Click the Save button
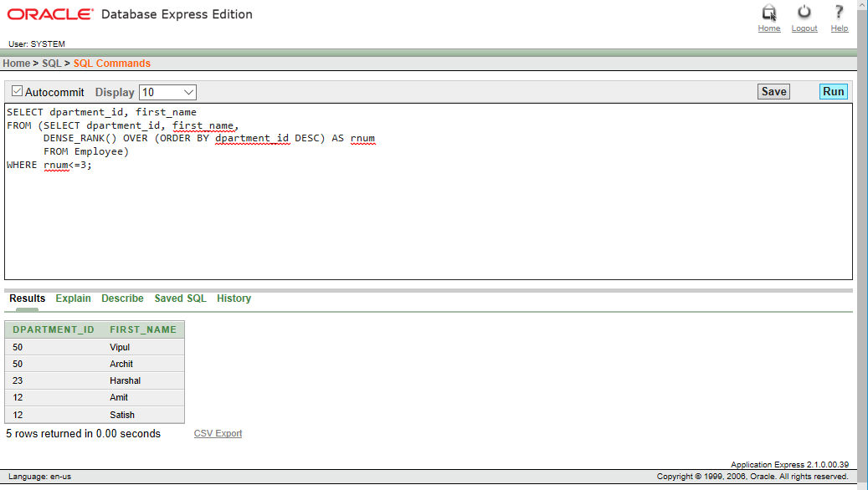This screenshot has width=868, height=490. (773, 92)
